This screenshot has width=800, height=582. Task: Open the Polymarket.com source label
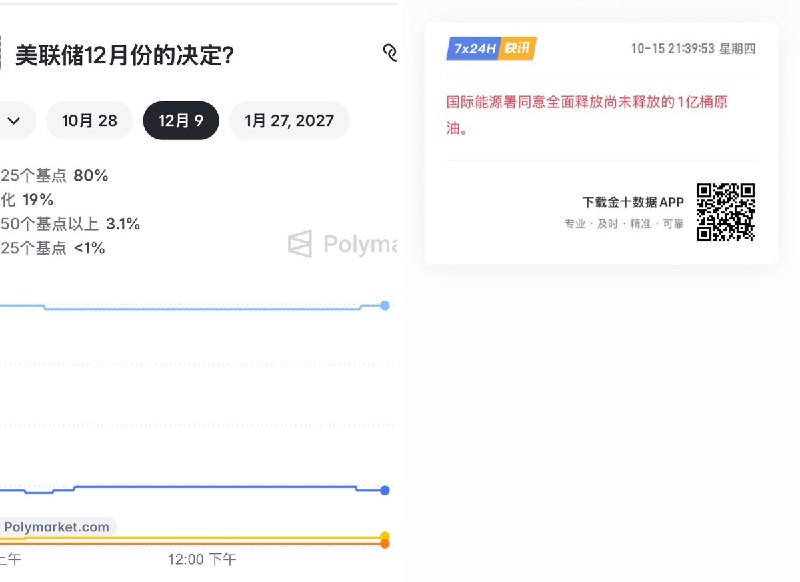coord(57,527)
